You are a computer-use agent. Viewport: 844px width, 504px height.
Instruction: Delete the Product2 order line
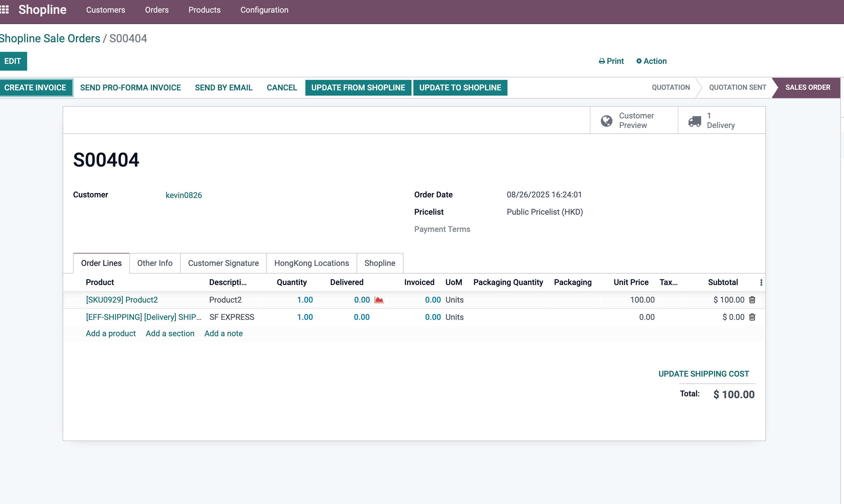pyautogui.click(x=752, y=300)
